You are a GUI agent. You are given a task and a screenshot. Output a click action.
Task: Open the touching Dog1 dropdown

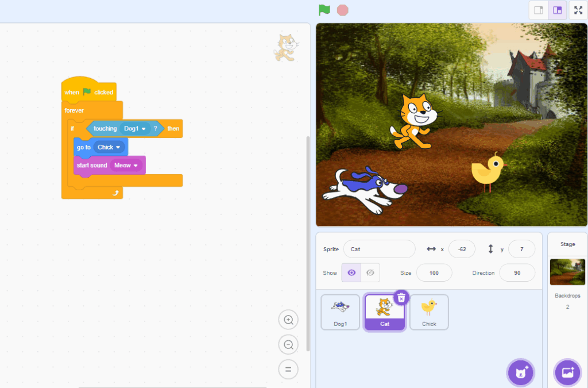(x=135, y=128)
